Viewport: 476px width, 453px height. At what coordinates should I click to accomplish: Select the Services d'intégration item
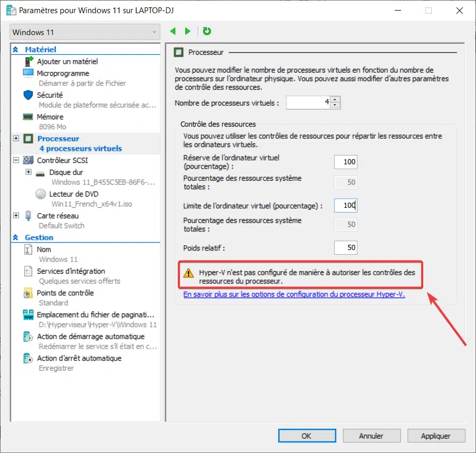(x=71, y=271)
